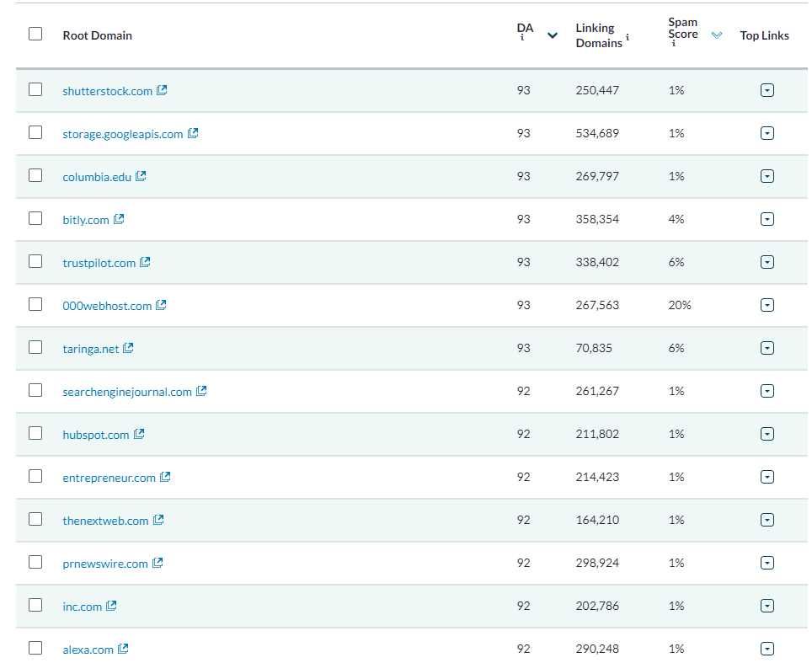The height and width of the screenshot is (663, 812).
Task: Open inc.com external link icon
Action: (x=111, y=606)
